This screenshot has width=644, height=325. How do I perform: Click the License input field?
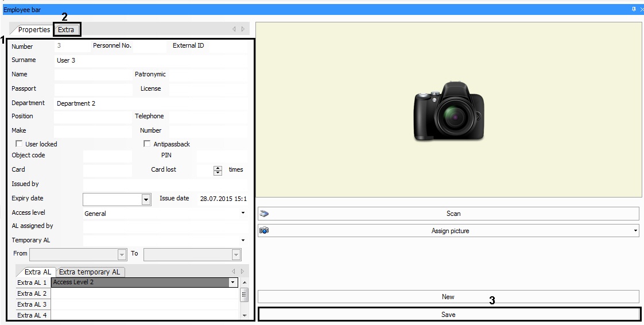pyautogui.click(x=208, y=89)
